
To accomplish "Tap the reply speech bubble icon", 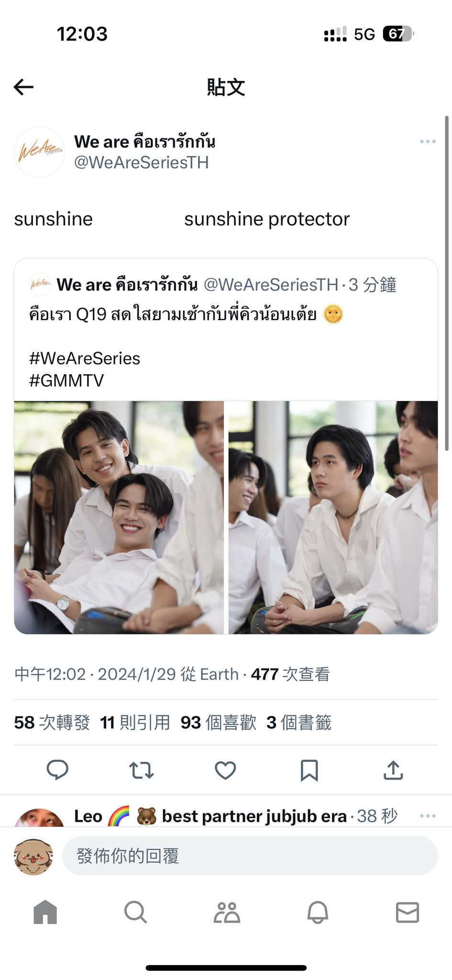I will 57,770.
